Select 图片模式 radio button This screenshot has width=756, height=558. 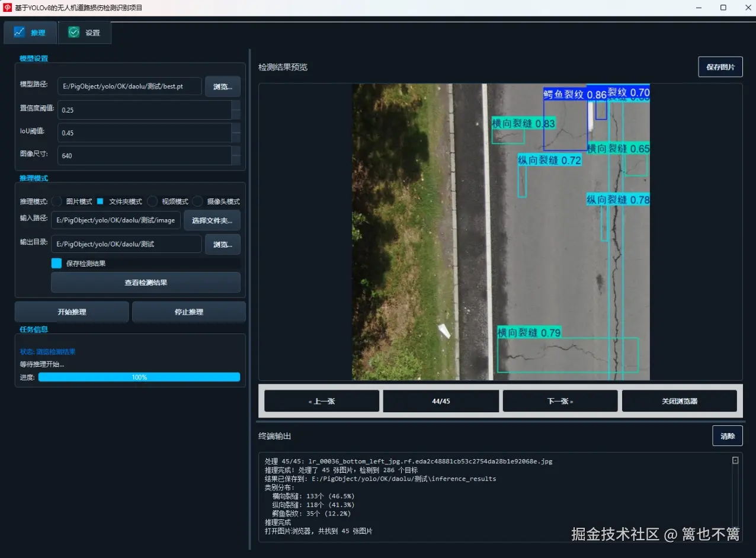pyautogui.click(x=57, y=201)
